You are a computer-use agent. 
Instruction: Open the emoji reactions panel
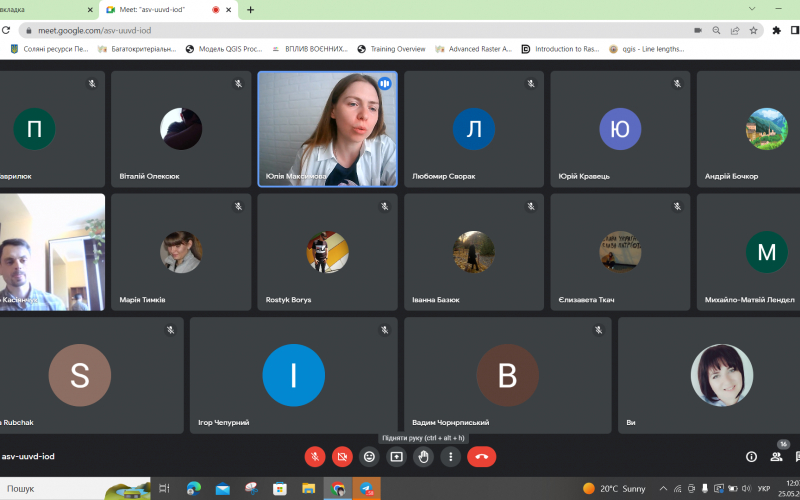coord(369,457)
